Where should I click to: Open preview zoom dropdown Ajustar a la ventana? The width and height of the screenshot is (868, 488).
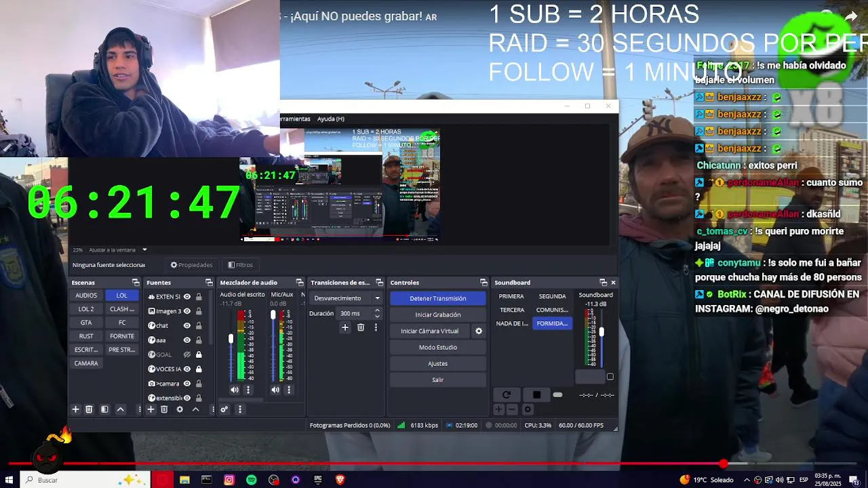(x=118, y=250)
